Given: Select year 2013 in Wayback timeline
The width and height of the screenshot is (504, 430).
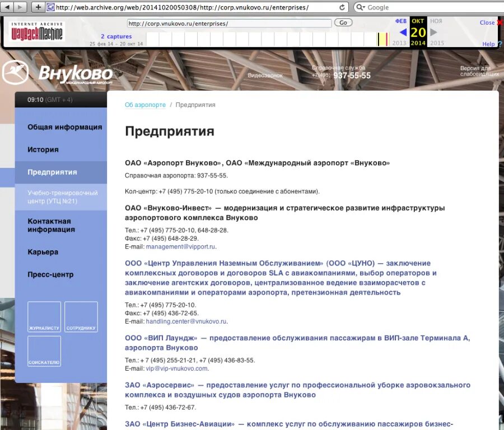Looking at the screenshot, I should click(x=399, y=43).
